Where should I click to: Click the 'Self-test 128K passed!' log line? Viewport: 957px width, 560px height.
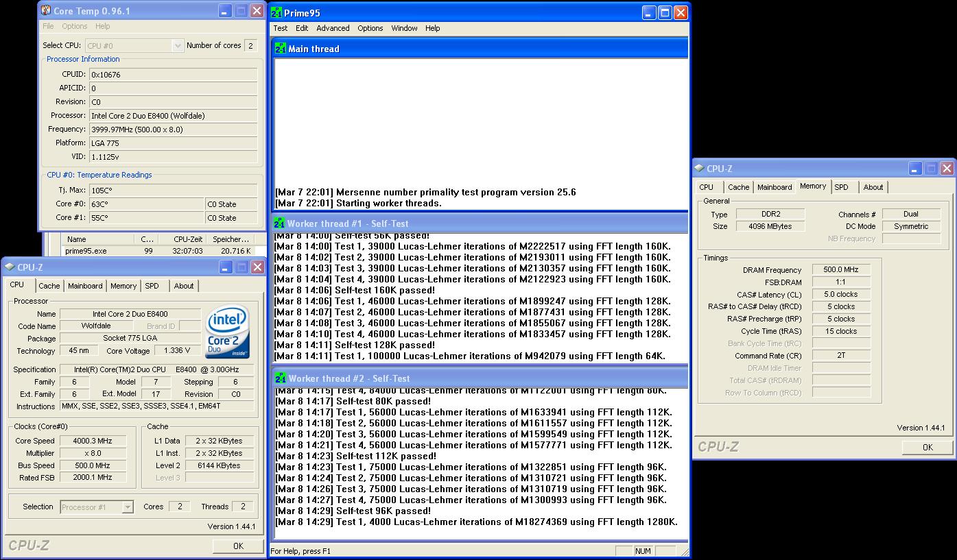coord(355,345)
